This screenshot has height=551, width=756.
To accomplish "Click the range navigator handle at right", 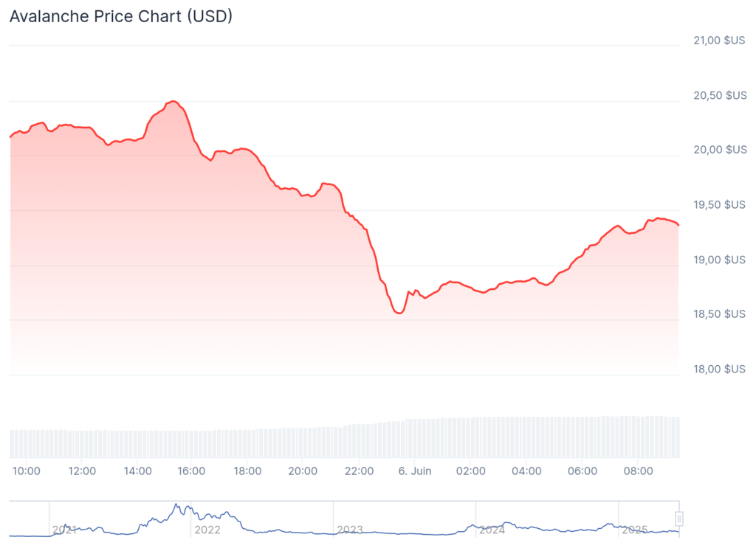I will point(679,518).
